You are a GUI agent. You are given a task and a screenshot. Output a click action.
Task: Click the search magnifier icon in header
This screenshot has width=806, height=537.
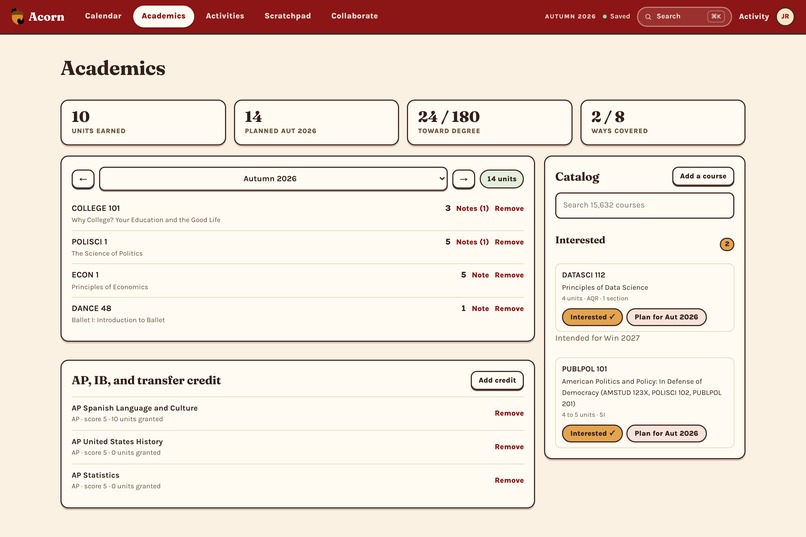pos(648,16)
